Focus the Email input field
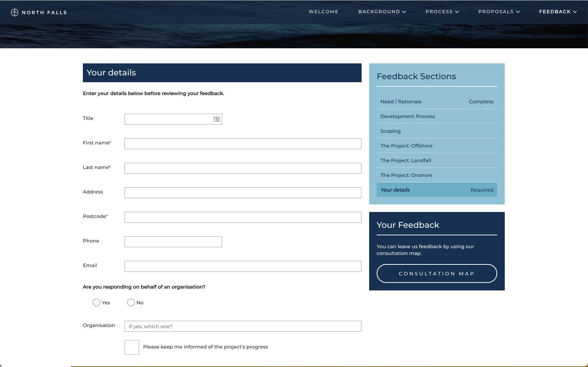Image resolution: width=588 pixels, height=367 pixels. [x=243, y=266]
